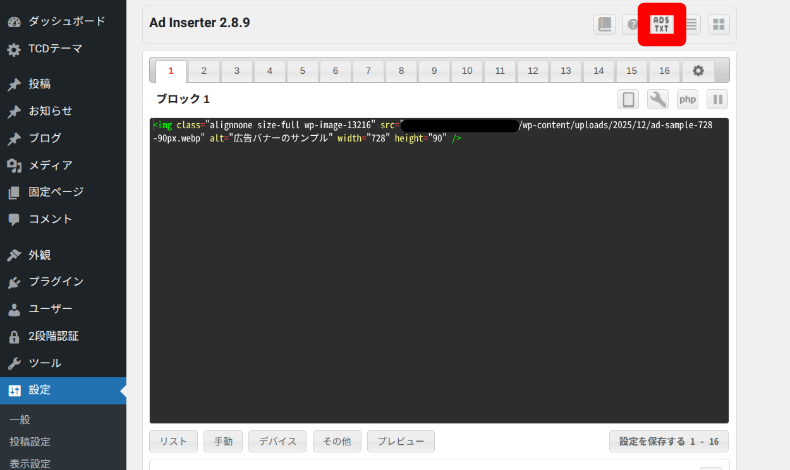Switch to block tab 14

pos(599,71)
